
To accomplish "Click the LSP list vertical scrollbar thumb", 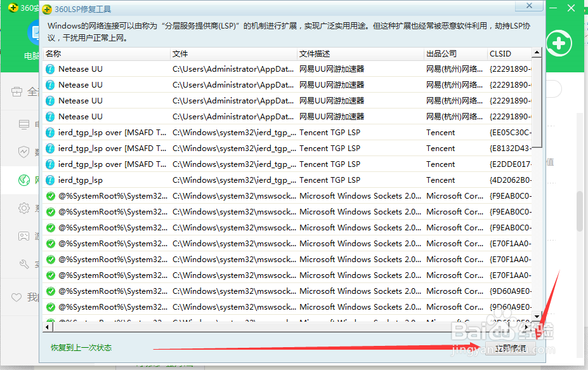I will [537, 102].
